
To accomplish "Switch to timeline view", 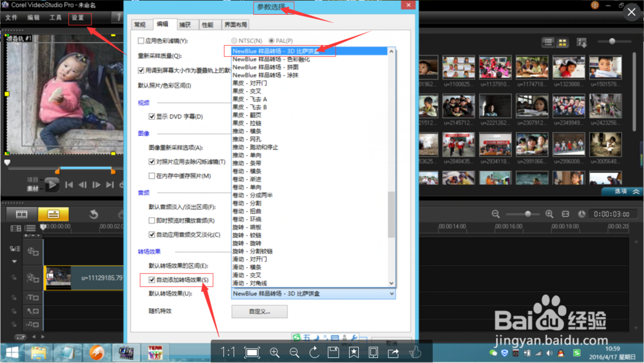I will pos(53,214).
